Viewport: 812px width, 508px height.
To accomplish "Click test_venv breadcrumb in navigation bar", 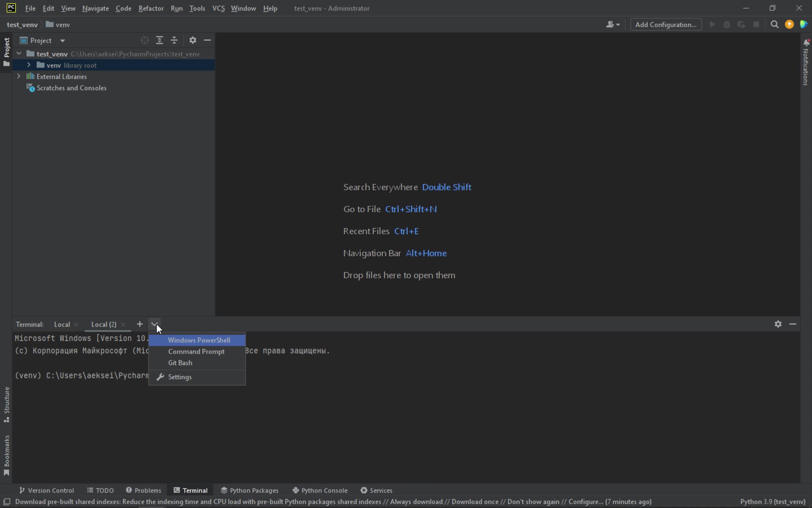I will pyautogui.click(x=22, y=25).
